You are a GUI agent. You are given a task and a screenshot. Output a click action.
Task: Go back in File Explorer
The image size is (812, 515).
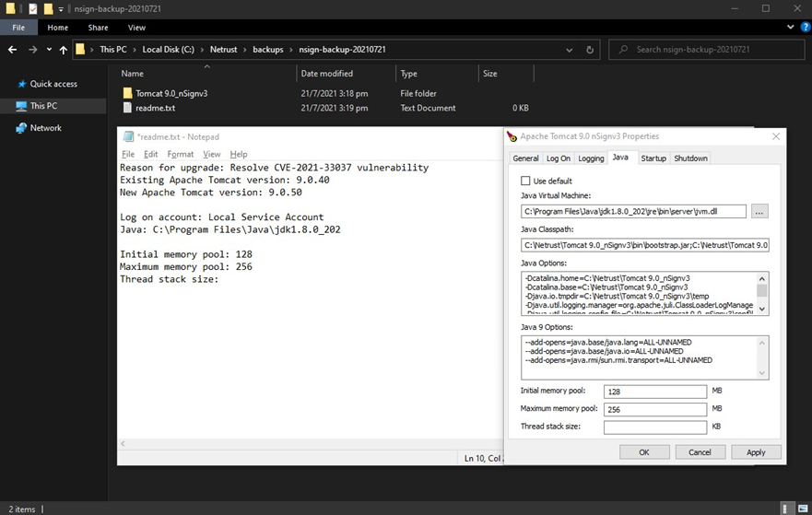click(x=12, y=50)
